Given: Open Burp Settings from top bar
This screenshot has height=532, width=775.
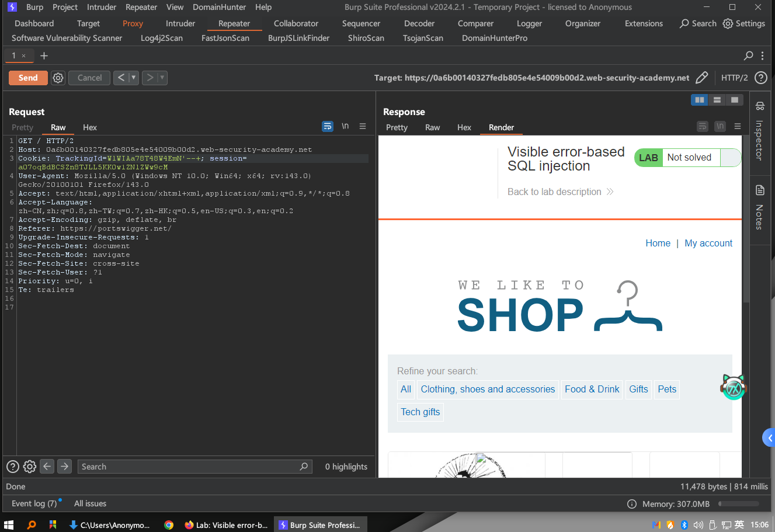Looking at the screenshot, I should (x=744, y=23).
